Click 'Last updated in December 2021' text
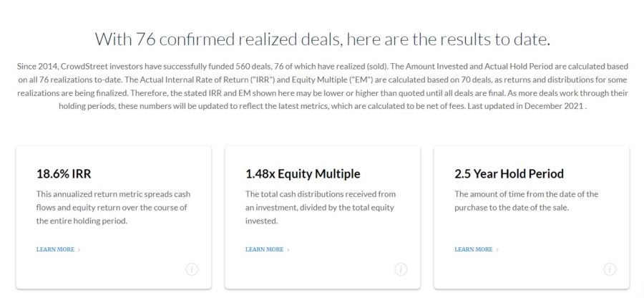This screenshot has width=644, height=298. 527,106
